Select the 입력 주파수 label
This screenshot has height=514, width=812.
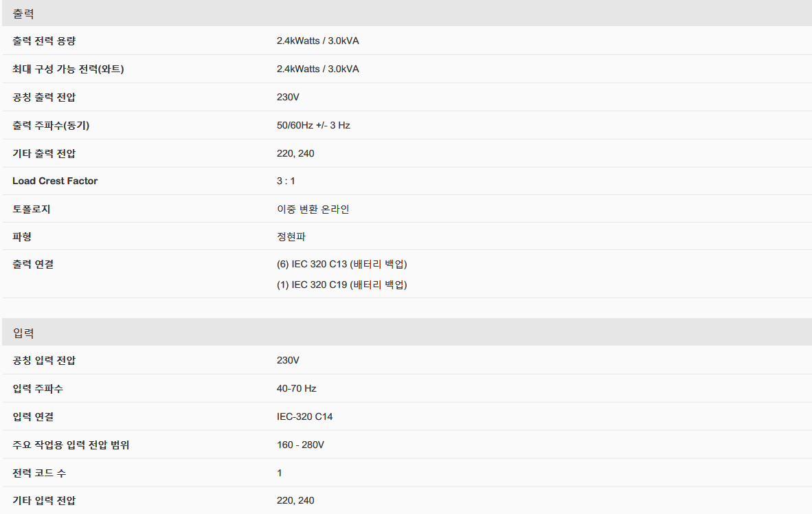click(37, 389)
